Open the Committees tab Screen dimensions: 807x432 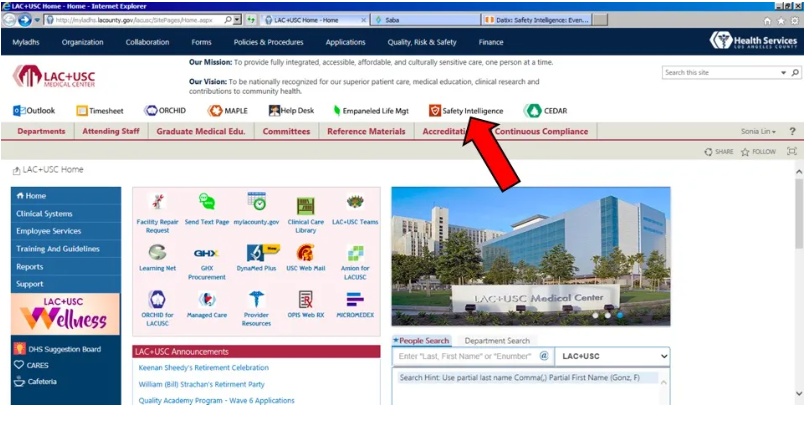[x=286, y=131]
